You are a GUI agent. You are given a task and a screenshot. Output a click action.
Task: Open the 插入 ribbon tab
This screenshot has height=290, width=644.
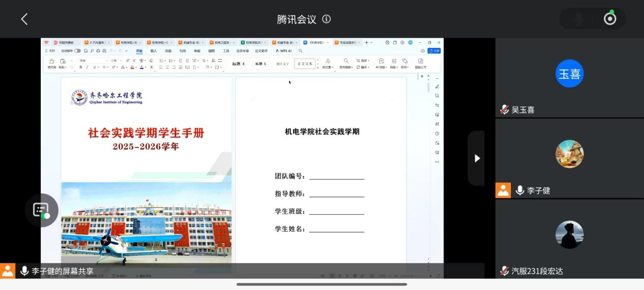pyautogui.click(x=154, y=51)
